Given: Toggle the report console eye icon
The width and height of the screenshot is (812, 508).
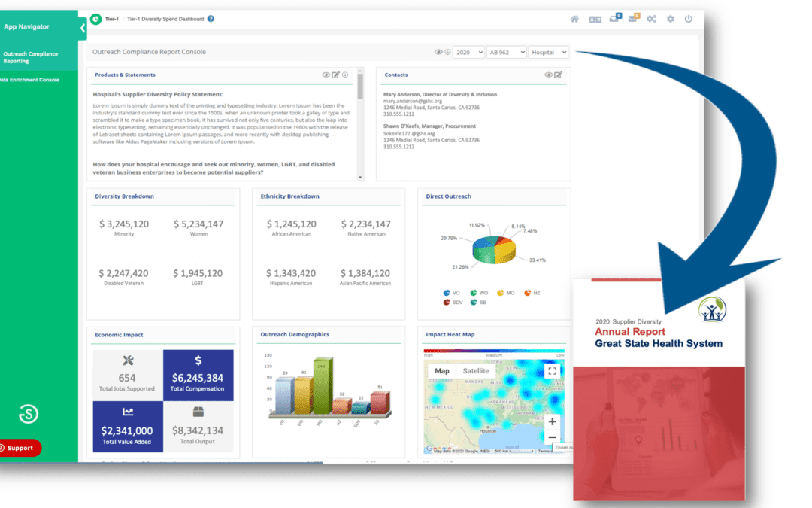Looking at the screenshot, I should (438, 52).
